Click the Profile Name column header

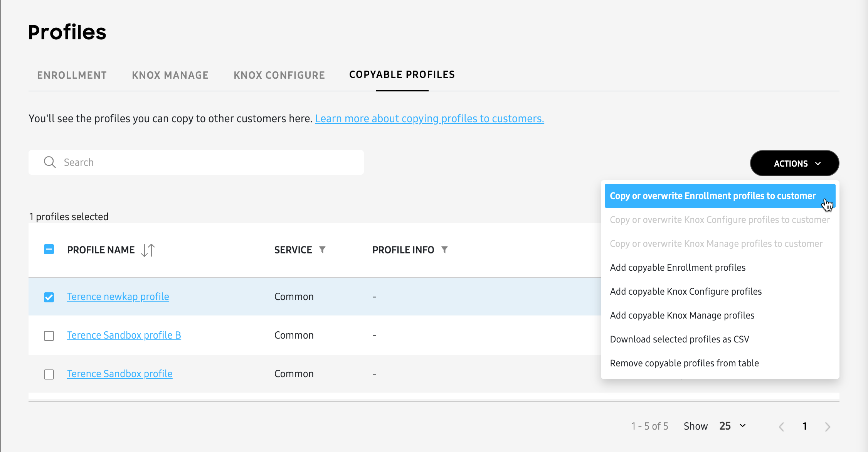click(101, 250)
